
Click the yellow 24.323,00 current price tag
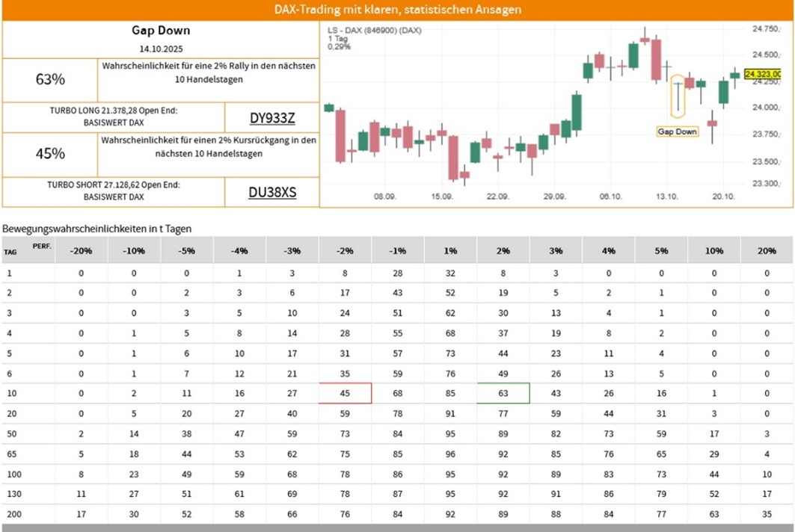(x=763, y=74)
